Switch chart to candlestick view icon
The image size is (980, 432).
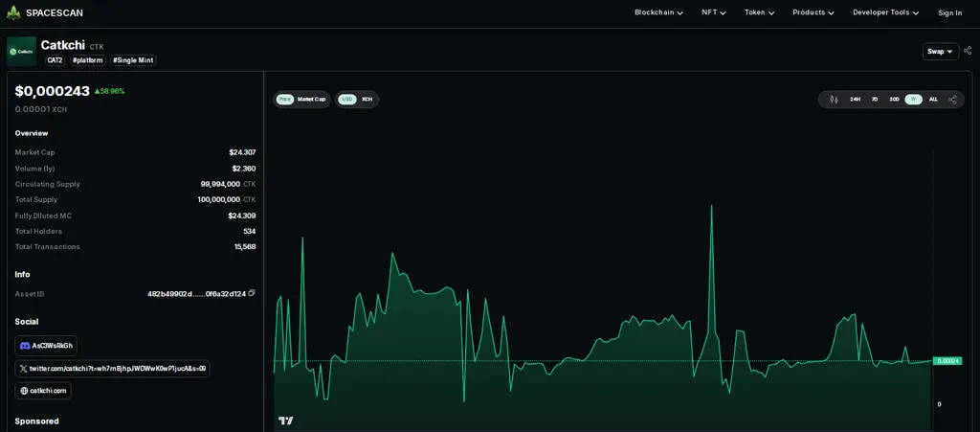coord(834,100)
